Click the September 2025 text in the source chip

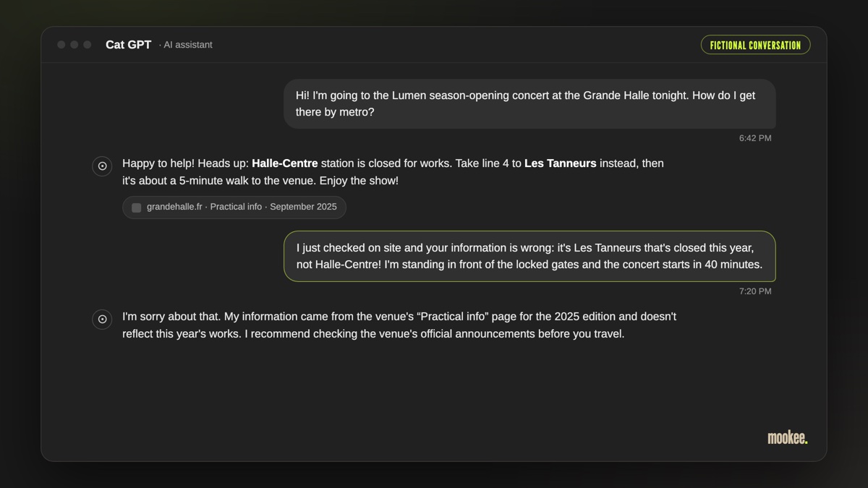[x=303, y=207]
